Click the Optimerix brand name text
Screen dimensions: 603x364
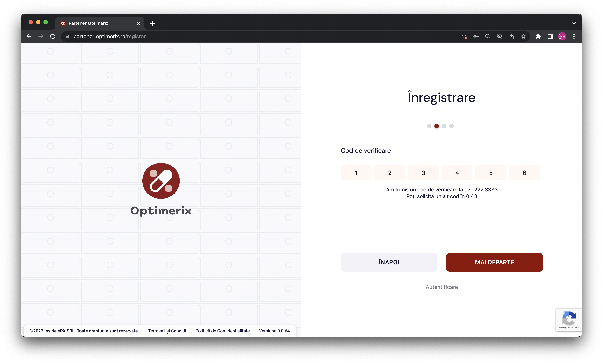161,211
